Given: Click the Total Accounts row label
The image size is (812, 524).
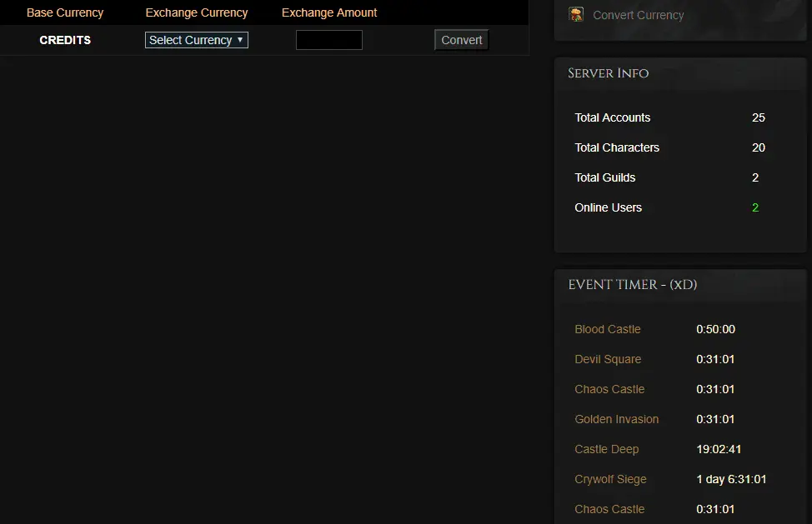Looking at the screenshot, I should (613, 117).
